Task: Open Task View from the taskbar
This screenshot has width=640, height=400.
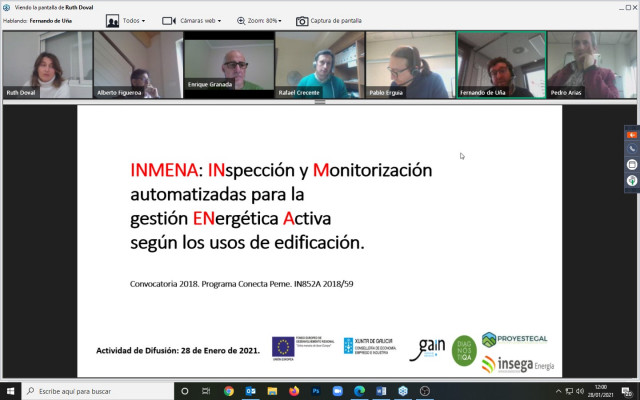Action: (x=206, y=391)
